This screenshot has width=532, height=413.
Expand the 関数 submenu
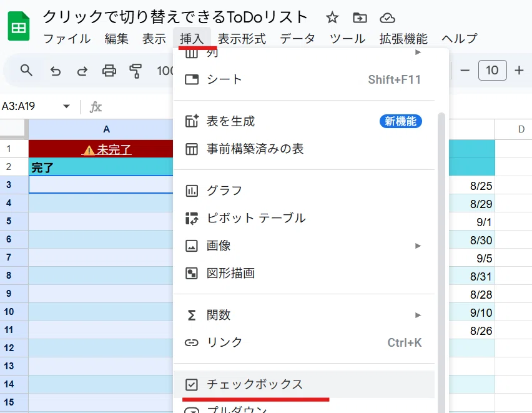(x=303, y=315)
